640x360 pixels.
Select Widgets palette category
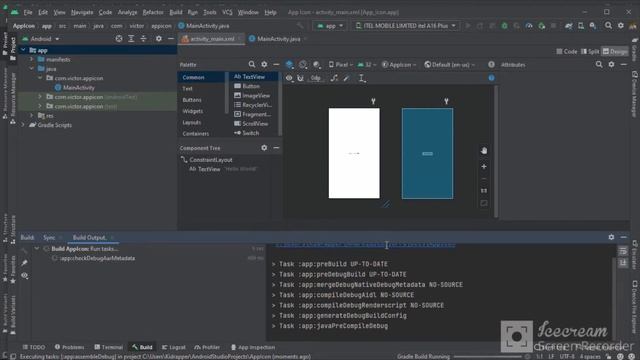click(193, 111)
